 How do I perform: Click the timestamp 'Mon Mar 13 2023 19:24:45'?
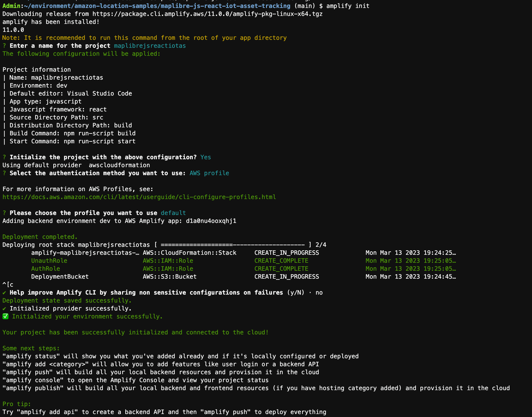[x=411, y=277]
